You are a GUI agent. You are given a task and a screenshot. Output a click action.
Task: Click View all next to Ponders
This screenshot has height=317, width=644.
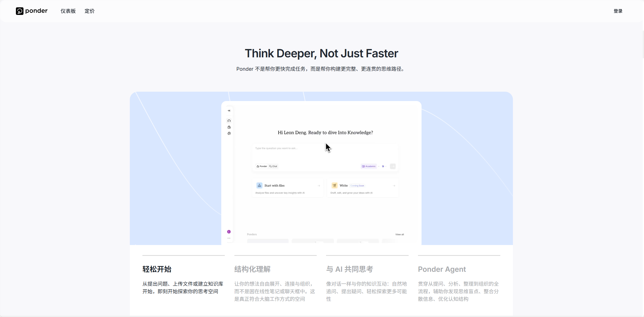(x=400, y=234)
